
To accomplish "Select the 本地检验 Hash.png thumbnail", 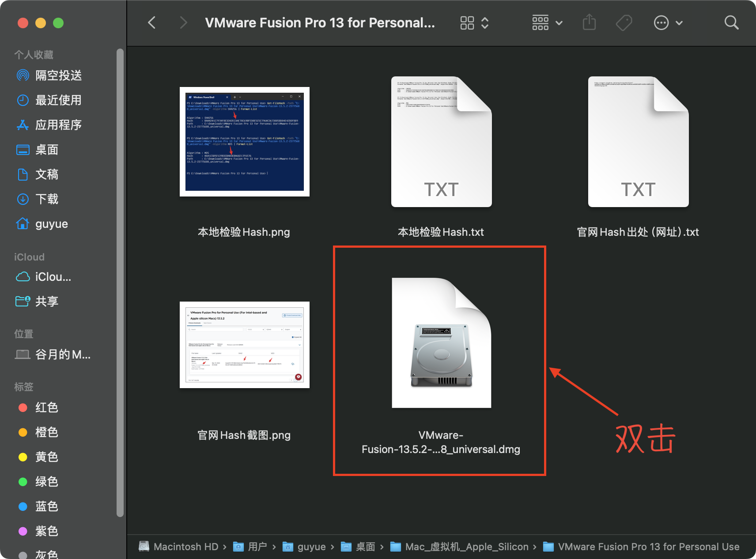I will click(245, 142).
